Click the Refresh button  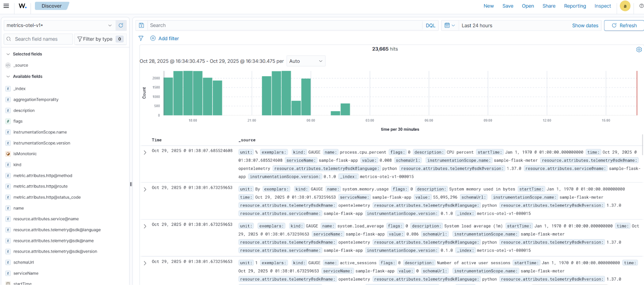[624, 25]
